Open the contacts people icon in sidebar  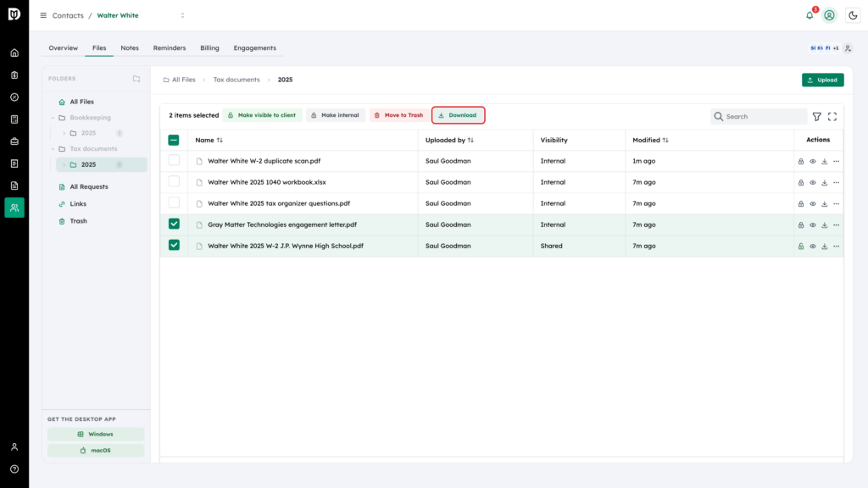[14, 208]
